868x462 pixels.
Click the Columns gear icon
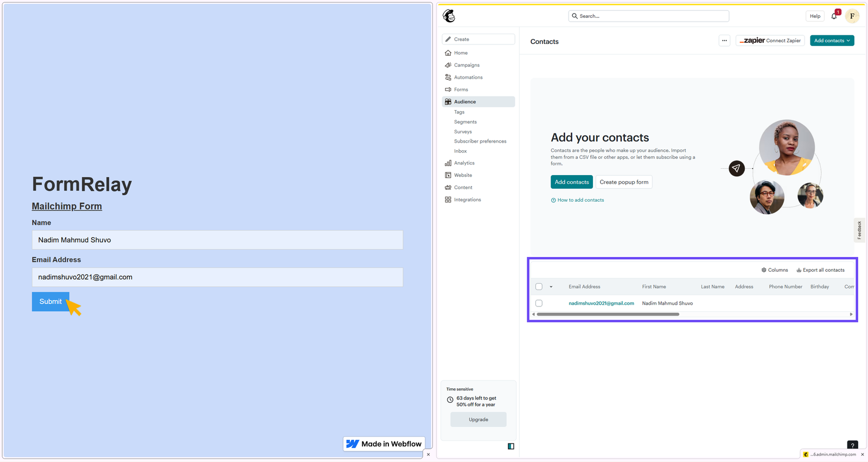[764, 270]
